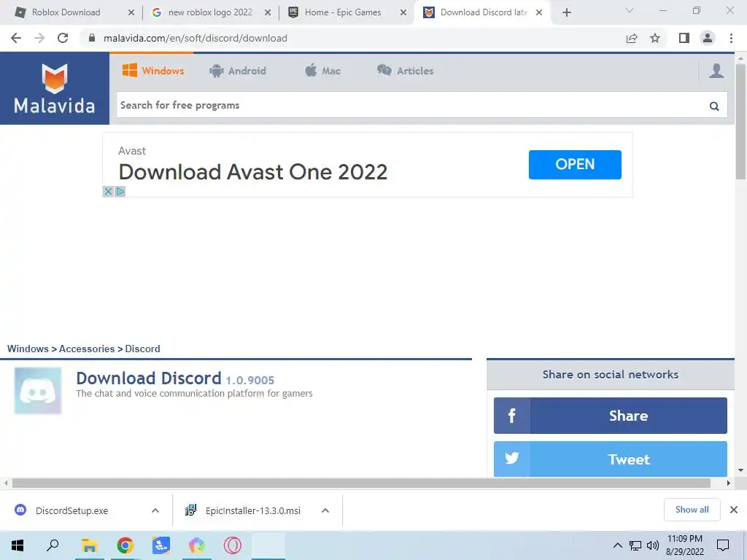The image size is (747, 560).
Task: Bookmark this page with the star icon
Action: coord(655,38)
